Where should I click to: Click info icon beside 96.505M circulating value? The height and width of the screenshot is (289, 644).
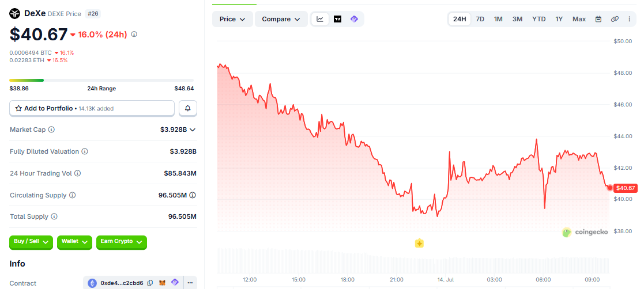point(192,195)
